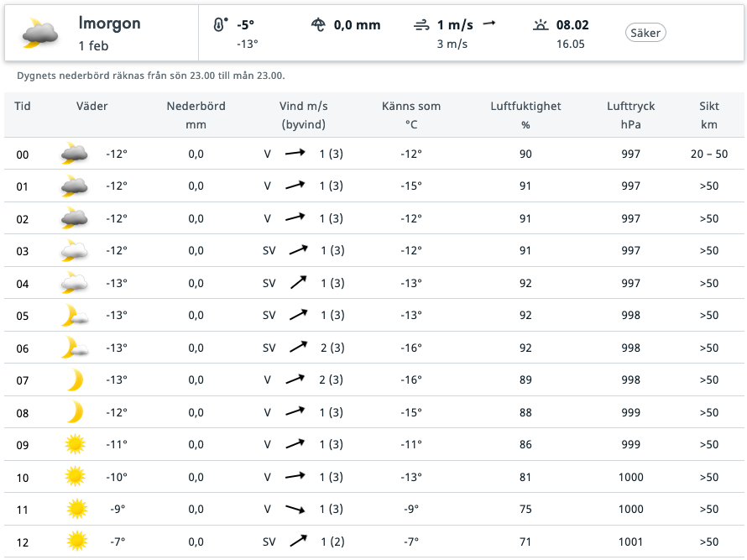The height and width of the screenshot is (560, 747).
Task: Click the Imorgon day heading
Action: [x=110, y=23]
